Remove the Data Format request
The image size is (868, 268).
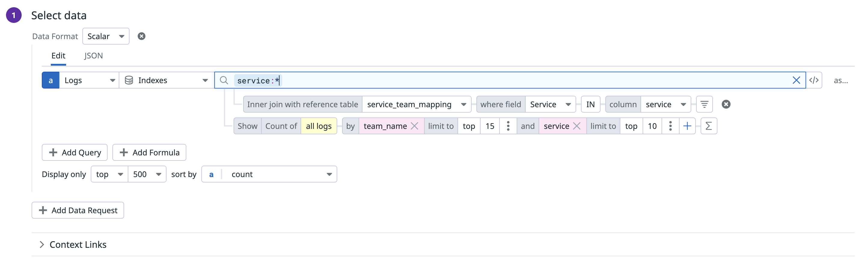click(142, 36)
